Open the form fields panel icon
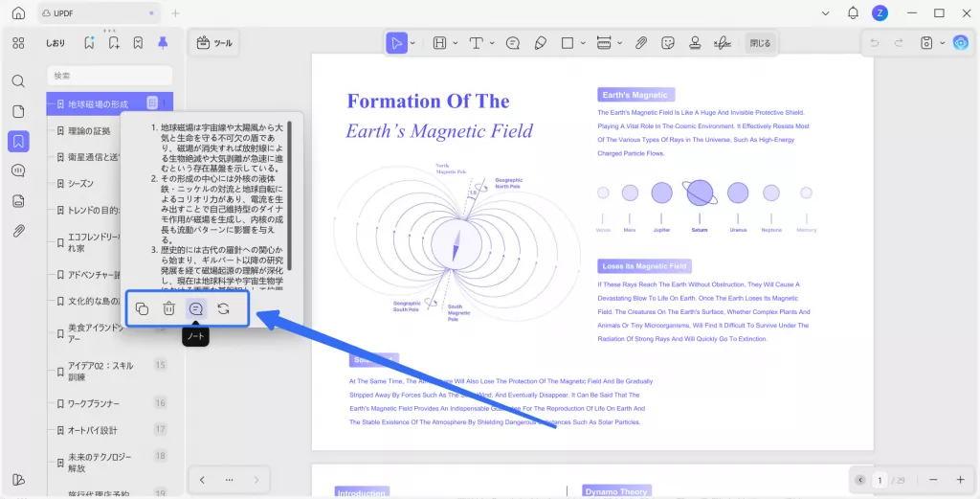The image size is (980, 499). (x=19, y=201)
